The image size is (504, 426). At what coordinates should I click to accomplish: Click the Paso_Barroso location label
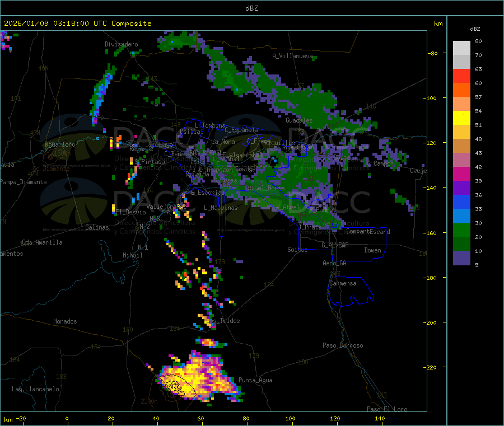(x=343, y=345)
